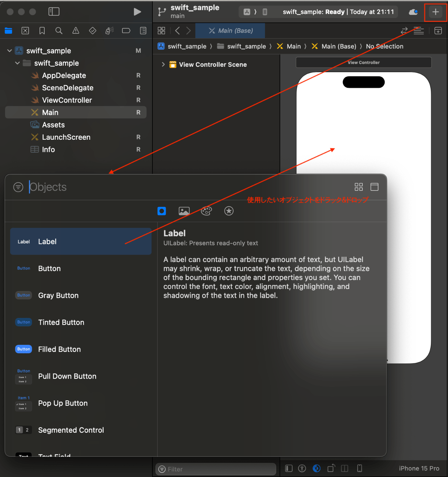Show the Source Control navigator

pyautogui.click(x=25, y=31)
